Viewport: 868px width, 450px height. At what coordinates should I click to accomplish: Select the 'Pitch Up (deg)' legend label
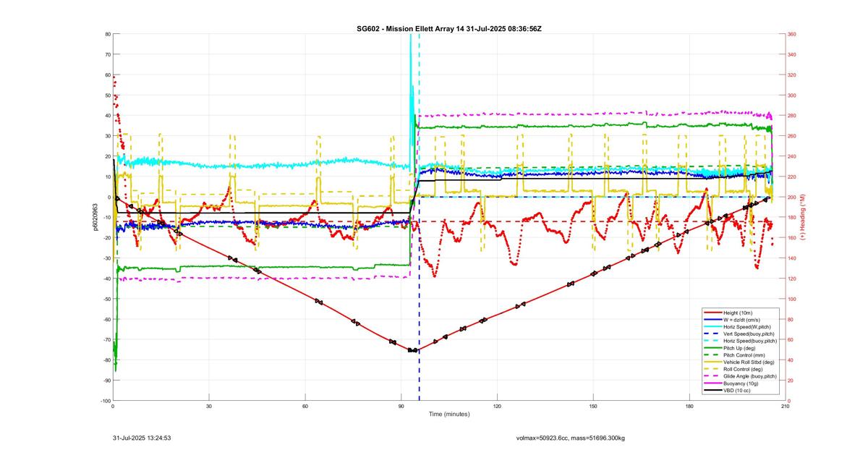pos(739,348)
